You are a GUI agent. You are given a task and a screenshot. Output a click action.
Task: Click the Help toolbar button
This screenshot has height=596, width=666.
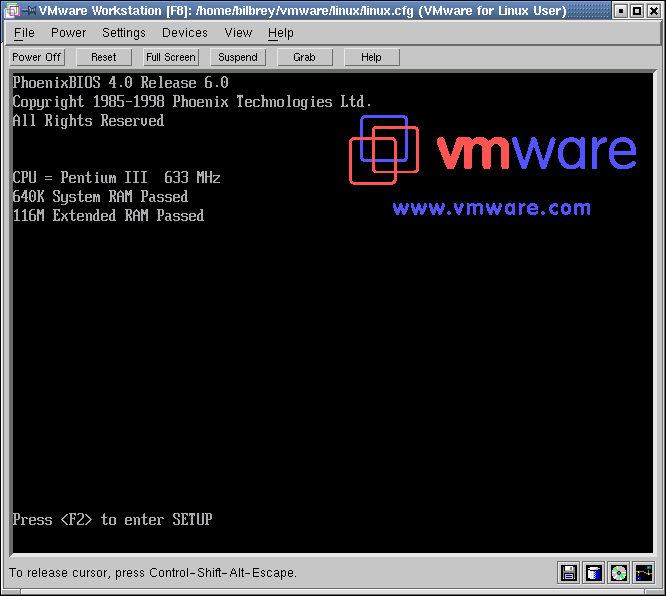(371, 58)
